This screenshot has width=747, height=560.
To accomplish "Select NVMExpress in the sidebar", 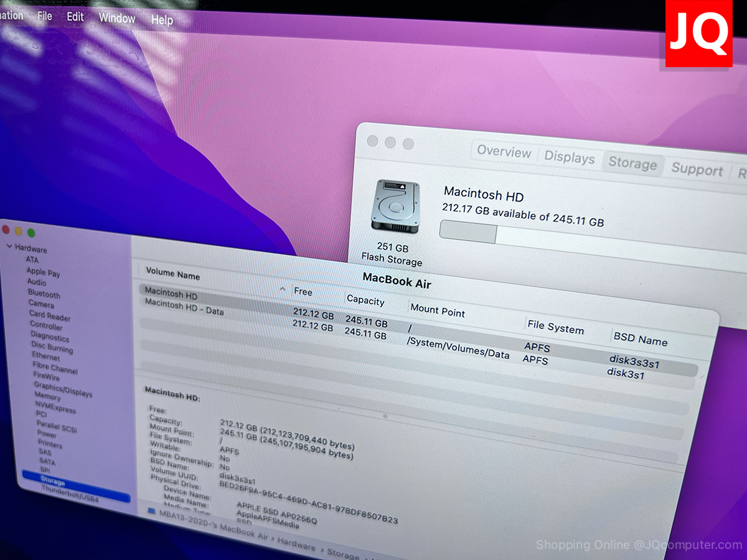I will 55,407.
